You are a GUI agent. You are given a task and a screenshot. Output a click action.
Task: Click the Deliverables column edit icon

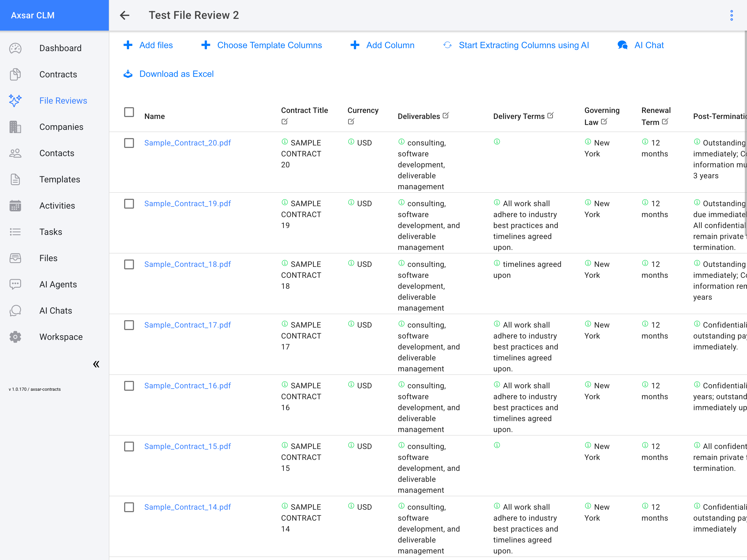pyautogui.click(x=446, y=115)
